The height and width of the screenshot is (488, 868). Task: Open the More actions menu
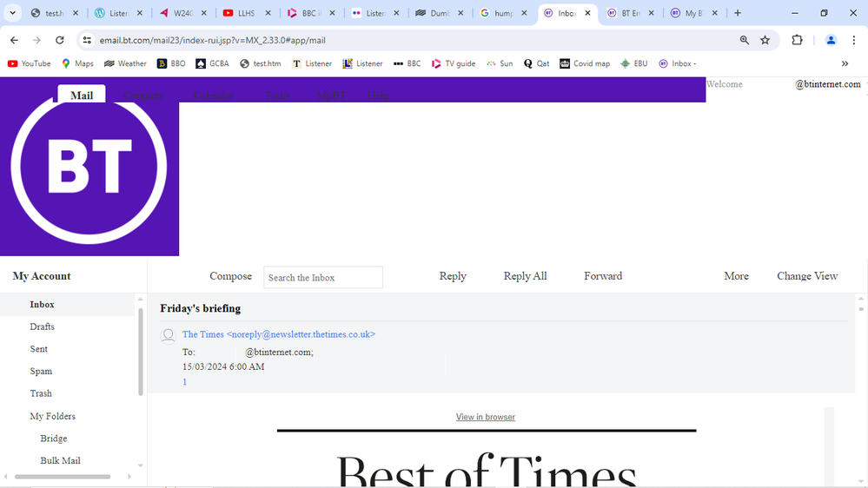[x=736, y=275]
